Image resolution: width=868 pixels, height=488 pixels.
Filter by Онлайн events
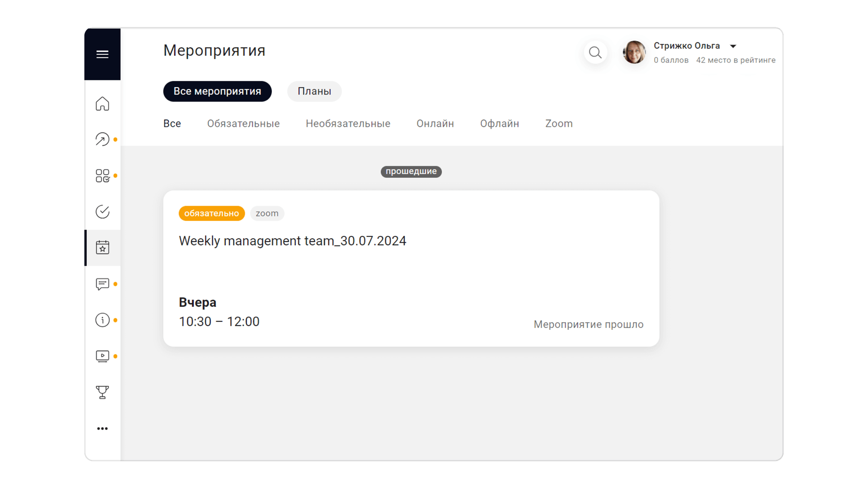point(435,123)
